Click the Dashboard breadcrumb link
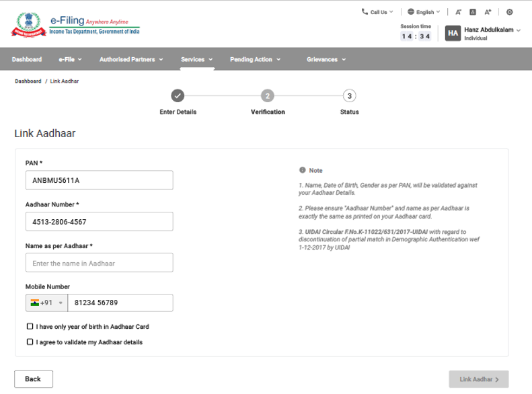This screenshot has width=532, height=394. [x=28, y=81]
